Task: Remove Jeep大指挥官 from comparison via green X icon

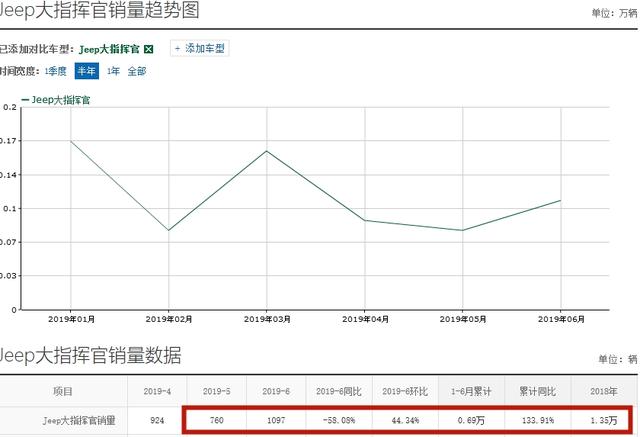Action: pos(149,49)
